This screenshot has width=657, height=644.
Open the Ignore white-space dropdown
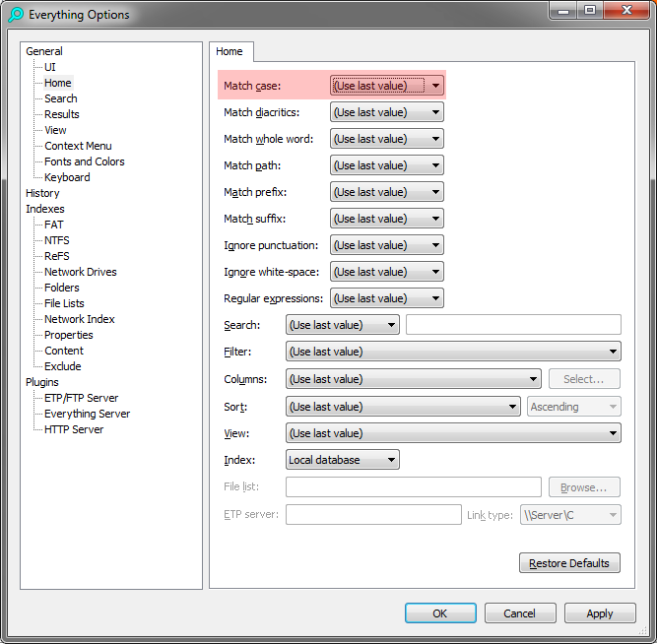(387, 272)
